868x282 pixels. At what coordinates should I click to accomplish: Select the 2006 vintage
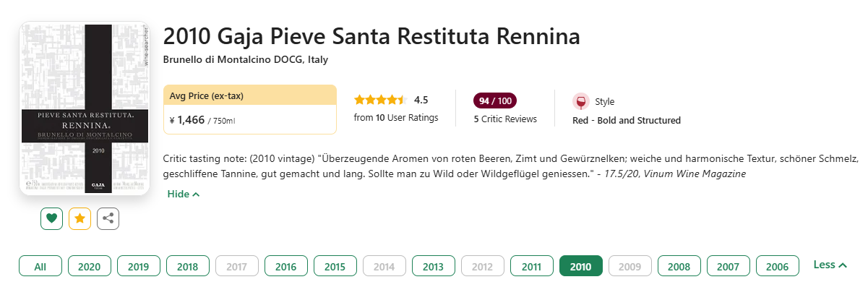tap(778, 267)
